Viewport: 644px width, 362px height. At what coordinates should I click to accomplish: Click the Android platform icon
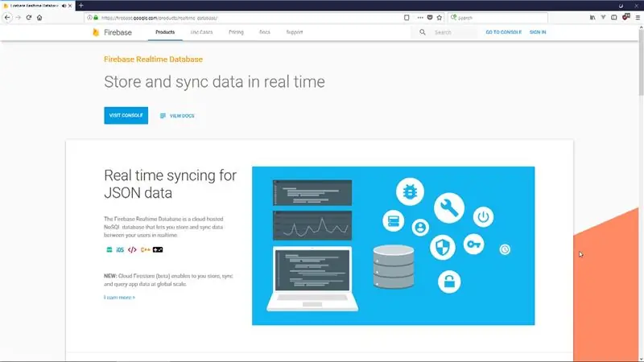(109, 249)
